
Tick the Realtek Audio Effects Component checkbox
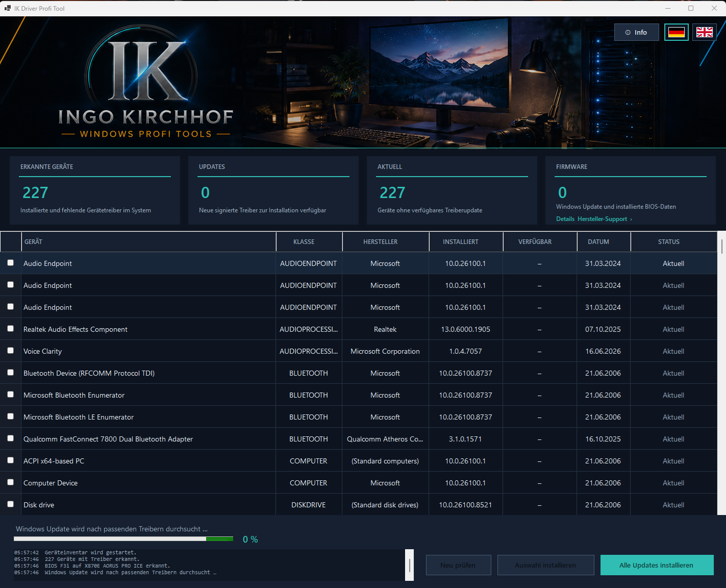click(10, 329)
